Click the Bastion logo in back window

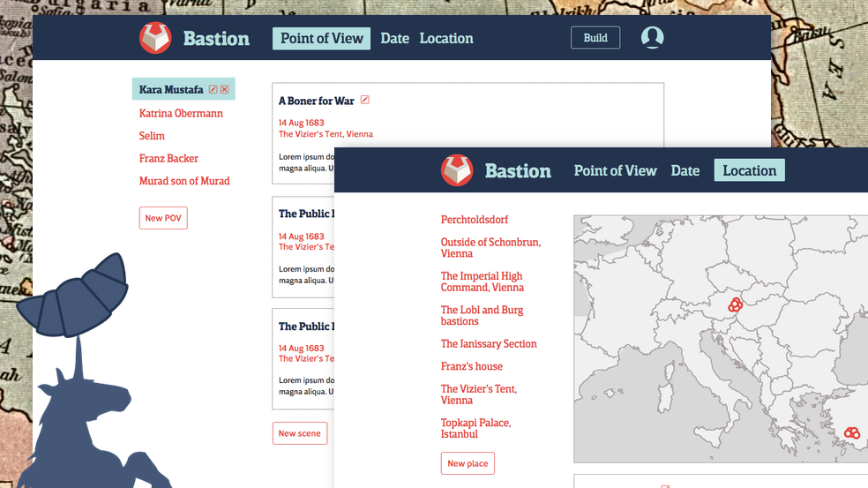coord(155,38)
